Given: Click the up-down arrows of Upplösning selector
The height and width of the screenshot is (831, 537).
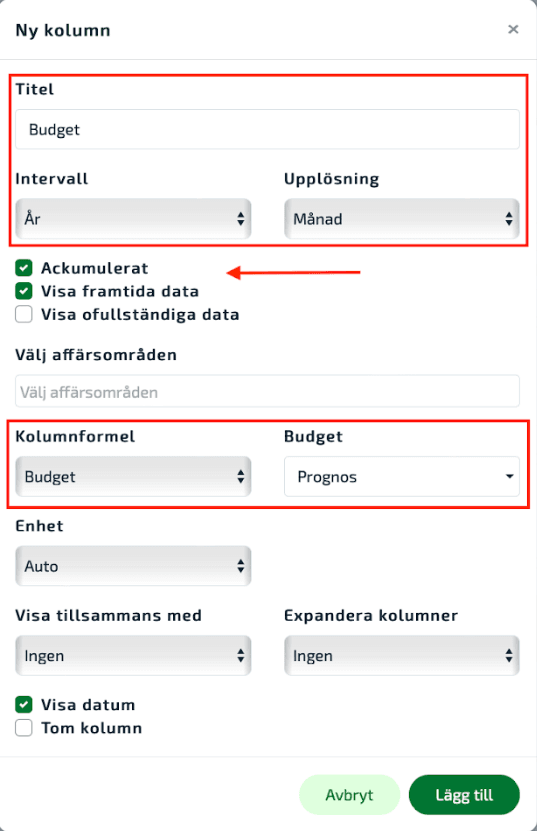Looking at the screenshot, I should 509,218.
